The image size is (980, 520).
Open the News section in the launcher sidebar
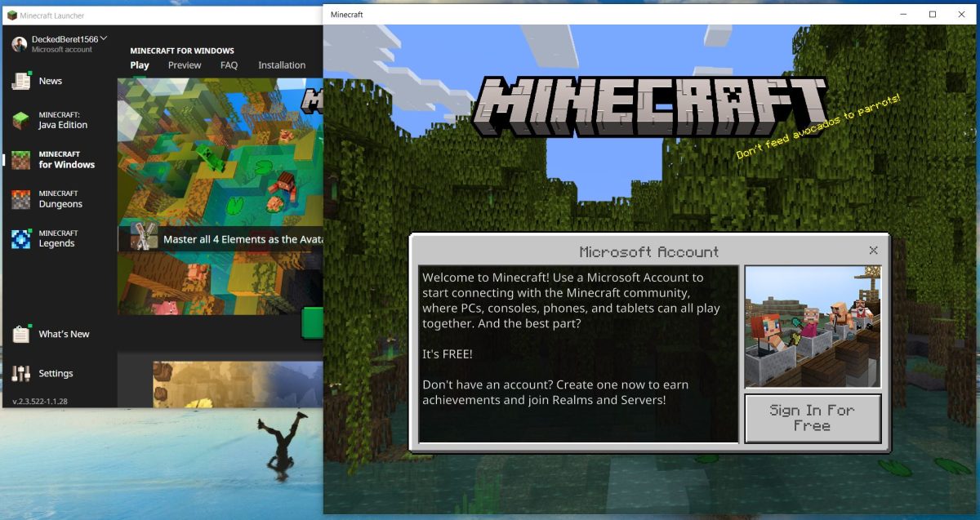point(50,80)
